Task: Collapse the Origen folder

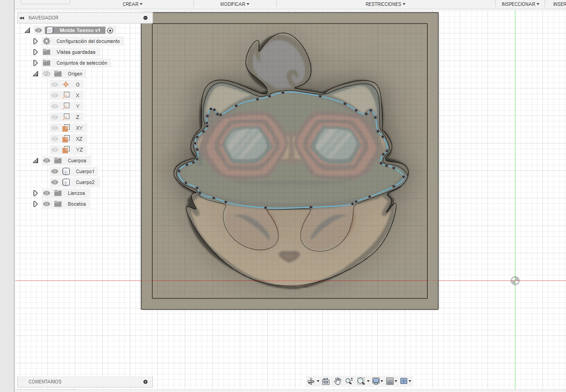Action: [x=35, y=74]
